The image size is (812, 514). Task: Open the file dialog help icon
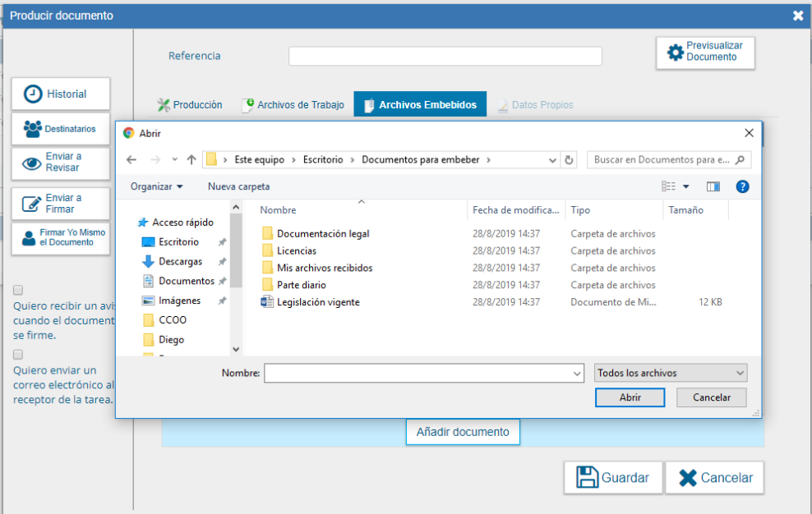coord(742,186)
